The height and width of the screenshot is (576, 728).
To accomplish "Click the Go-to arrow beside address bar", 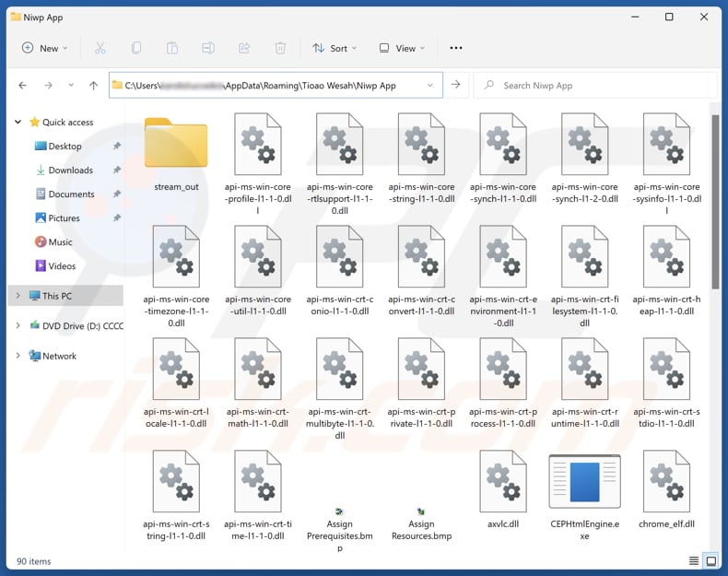I will [455, 85].
